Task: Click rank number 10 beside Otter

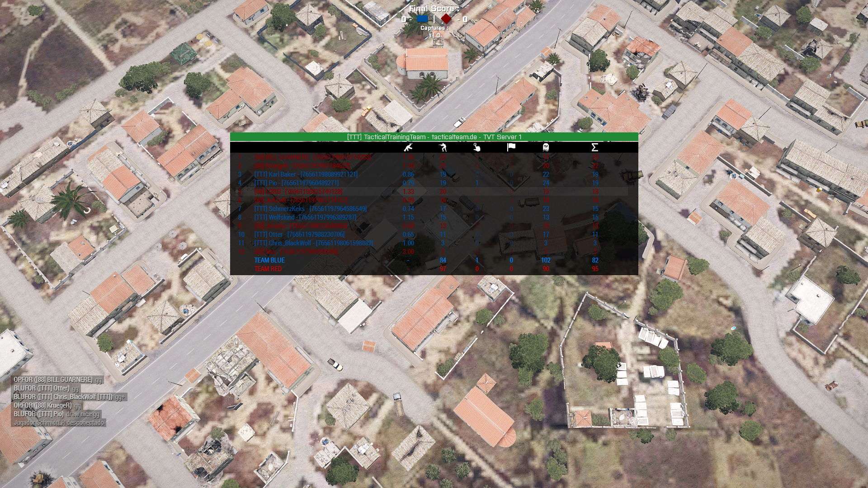Action: (241, 235)
